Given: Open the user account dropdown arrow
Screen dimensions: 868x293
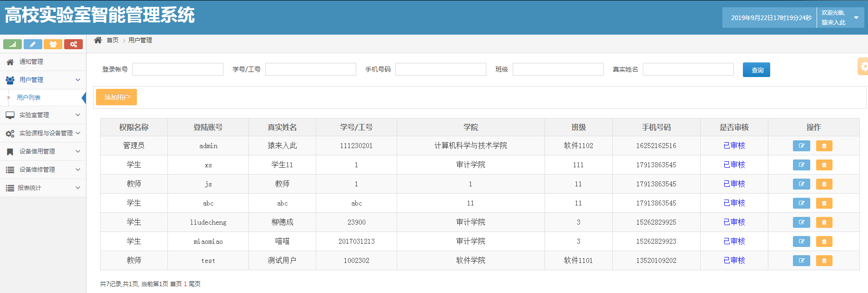Looking at the screenshot, I should [856, 18].
